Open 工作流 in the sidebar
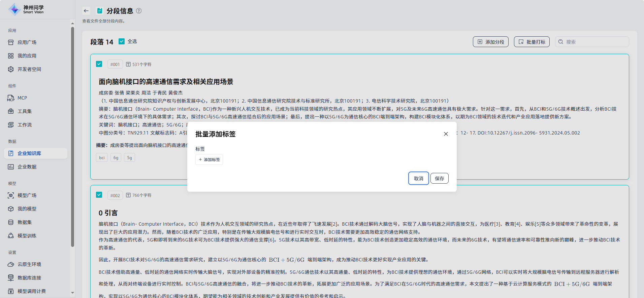The height and width of the screenshot is (298, 644). (25, 125)
